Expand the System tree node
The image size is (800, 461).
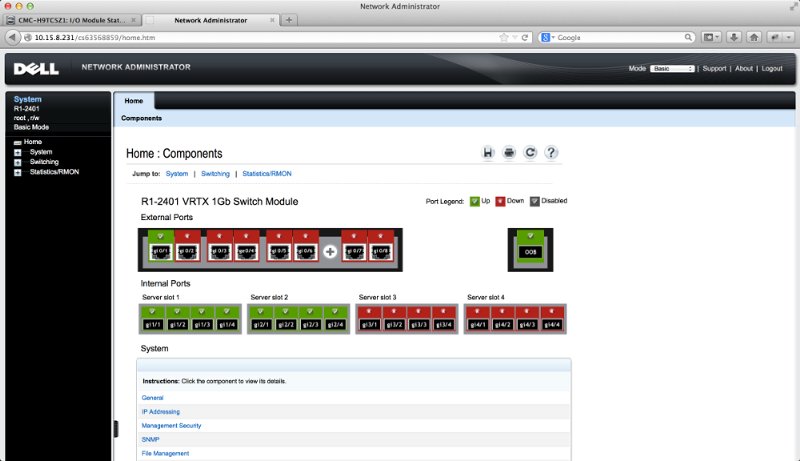[x=18, y=152]
